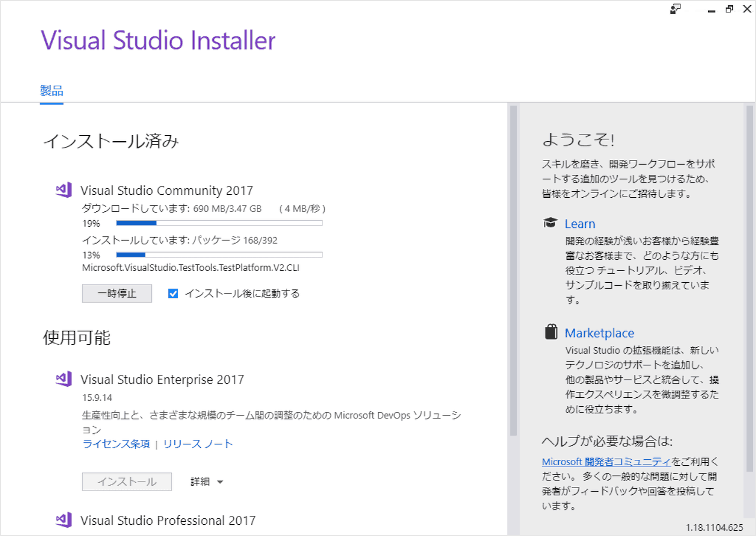Image resolution: width=756 pixels, height=536 pixels.
Task: Open the feedback icon in title bar
Action: 676,9
